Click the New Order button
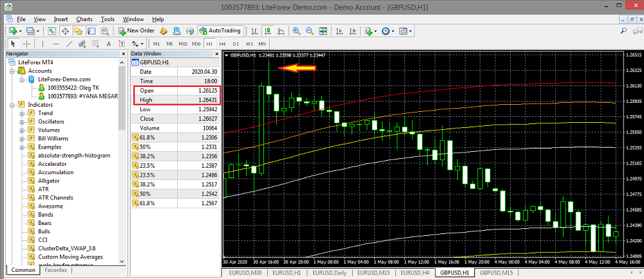Image resolution: width=644 pixels, height=279 pixels. coord(136,31)
